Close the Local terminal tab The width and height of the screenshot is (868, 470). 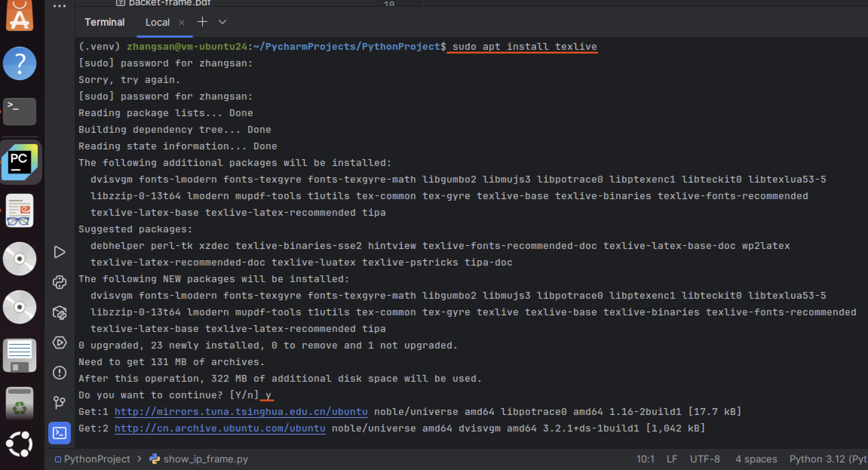[x=182, y=23]
